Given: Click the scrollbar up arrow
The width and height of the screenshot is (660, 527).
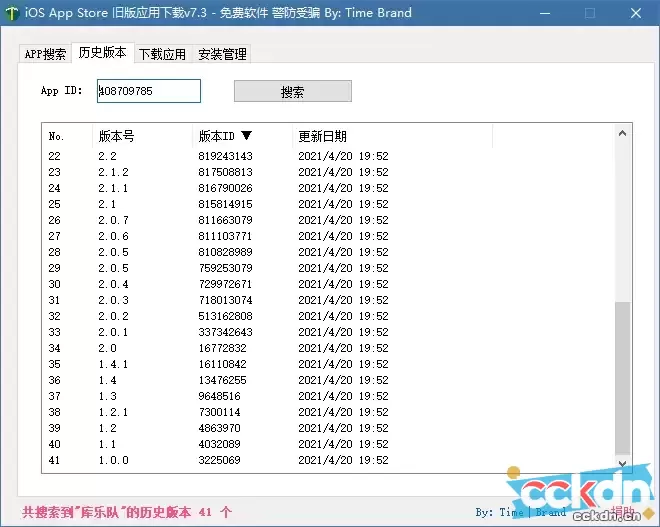Looking at the screenshot, I should [x=623, y=133].
